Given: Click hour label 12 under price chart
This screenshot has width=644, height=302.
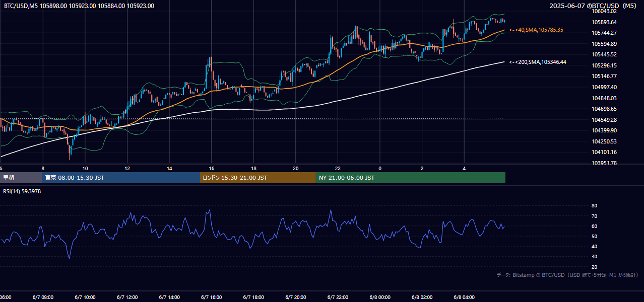Looking at the screenshot, I should pyautogui.click(x=127, y=168).
